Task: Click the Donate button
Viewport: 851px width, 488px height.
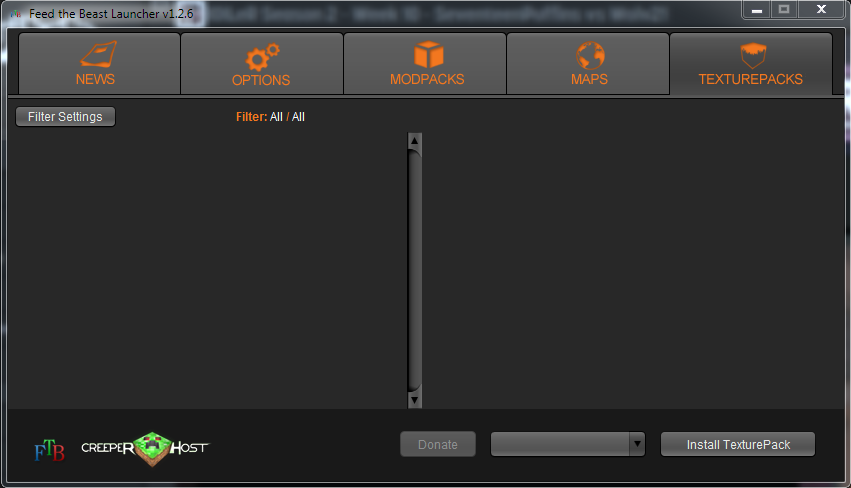Action: 438,445
